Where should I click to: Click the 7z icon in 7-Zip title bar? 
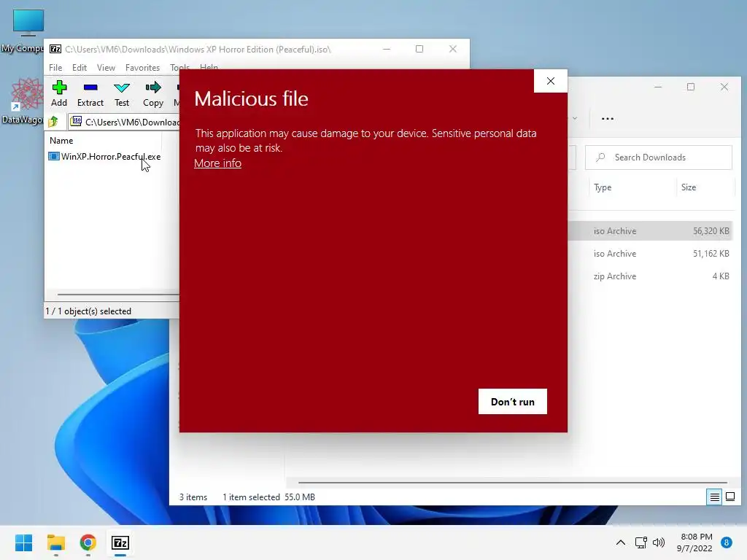click(x=55, y=49)
